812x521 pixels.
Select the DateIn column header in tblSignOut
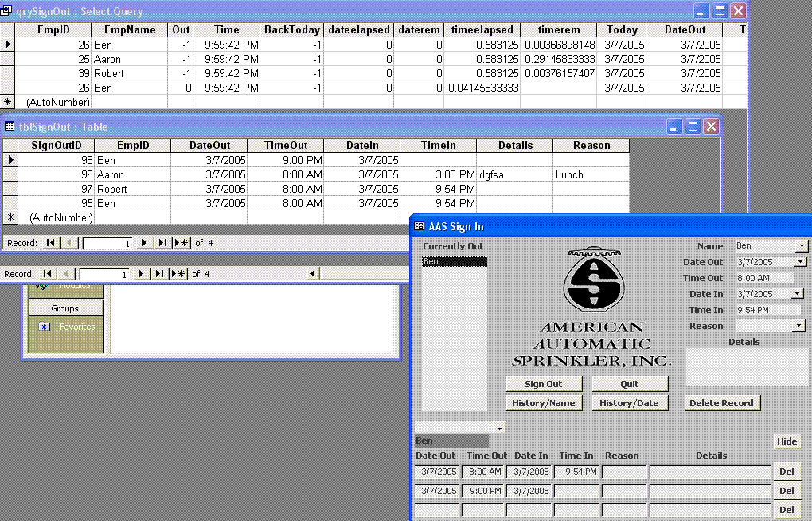[361, 145]
